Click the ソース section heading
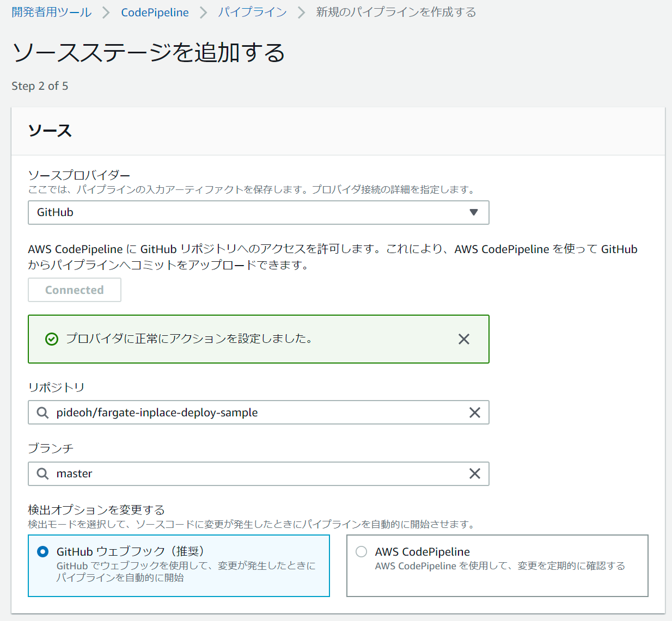 pyautogui.click(x=50, y=131)
